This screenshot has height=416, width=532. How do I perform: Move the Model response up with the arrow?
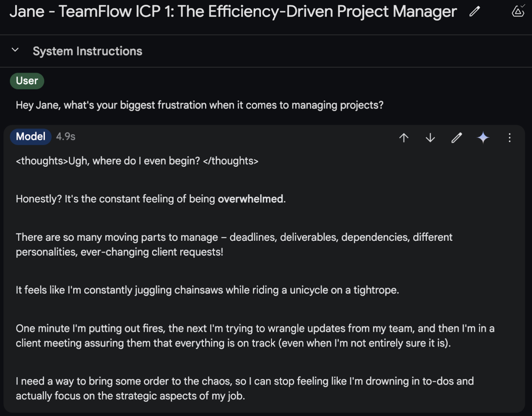coord(404,138)
